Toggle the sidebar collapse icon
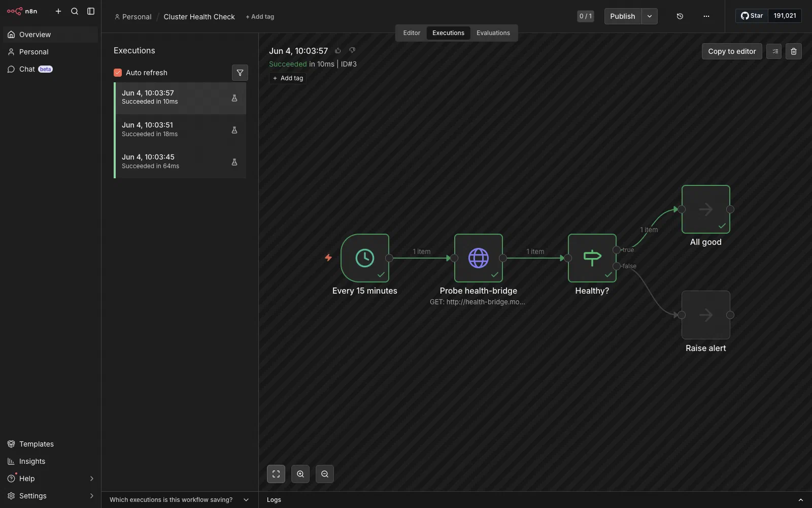This screenshot has height=508, width=812. [x=91, y=11]
